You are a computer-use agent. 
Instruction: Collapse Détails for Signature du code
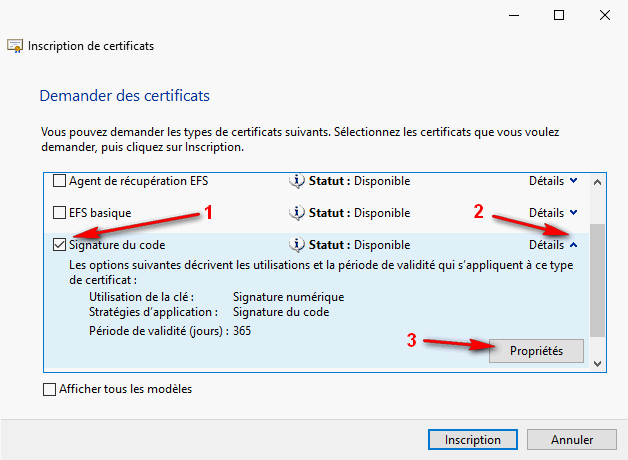point(552,245)
